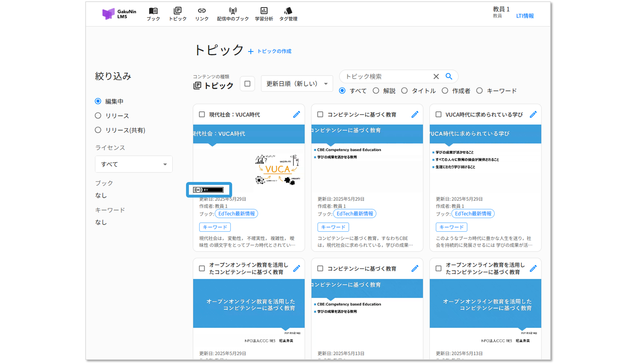Expand the ライセンス すべて dropdown
Screen dimensions: 636x364
134,164
